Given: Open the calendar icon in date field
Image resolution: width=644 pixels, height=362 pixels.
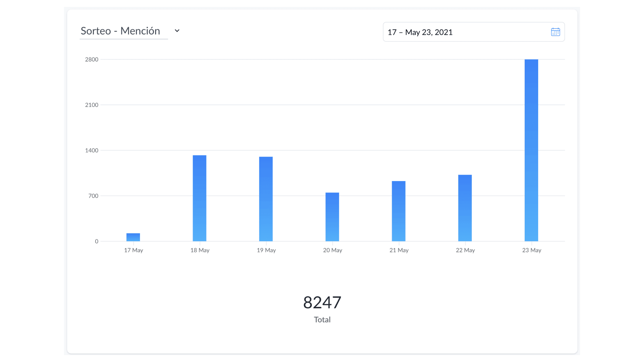Looking at the screenshot, I should point(555,32).
